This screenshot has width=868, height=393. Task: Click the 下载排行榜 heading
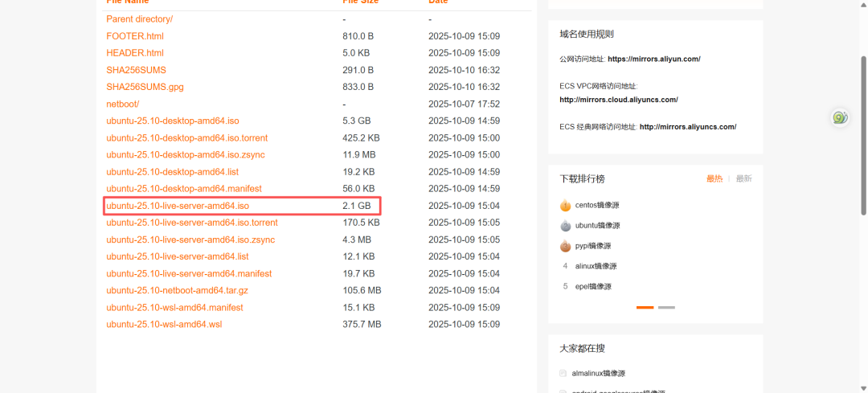[582, 178]
